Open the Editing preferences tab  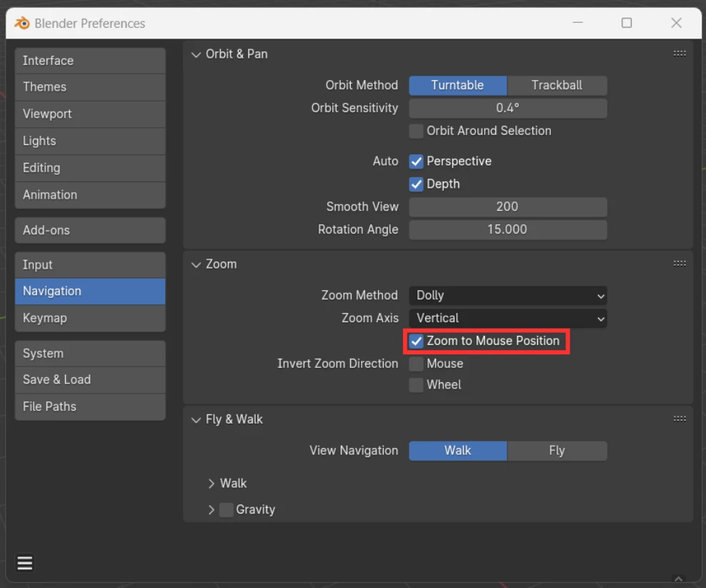point(90,169)
